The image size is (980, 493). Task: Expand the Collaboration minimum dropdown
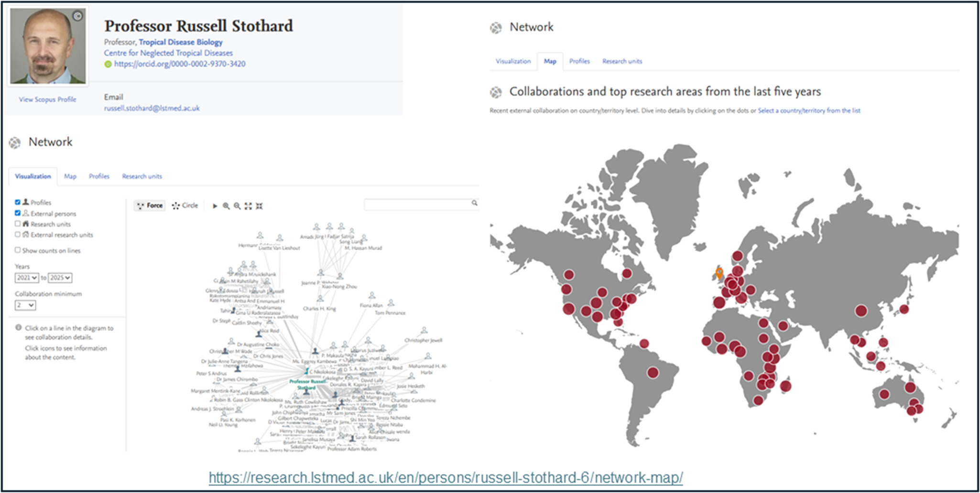point(25,305)
